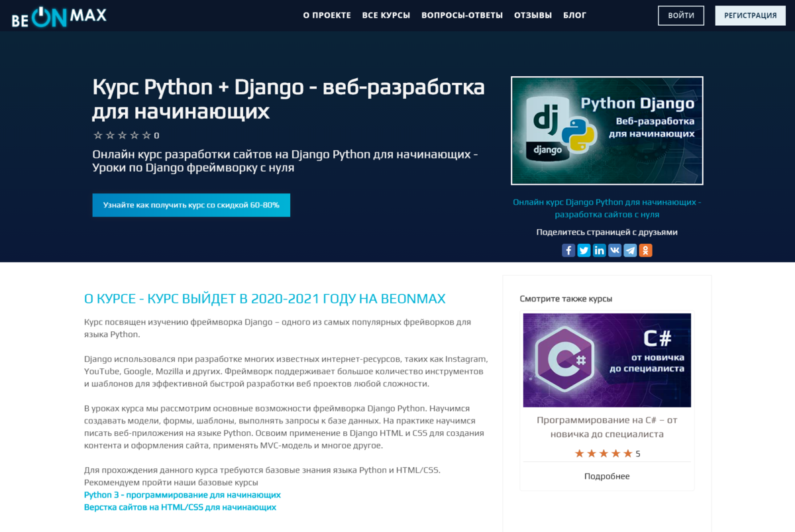
Task: Open Python 3 course for beginners link
Action: point(182,495)
